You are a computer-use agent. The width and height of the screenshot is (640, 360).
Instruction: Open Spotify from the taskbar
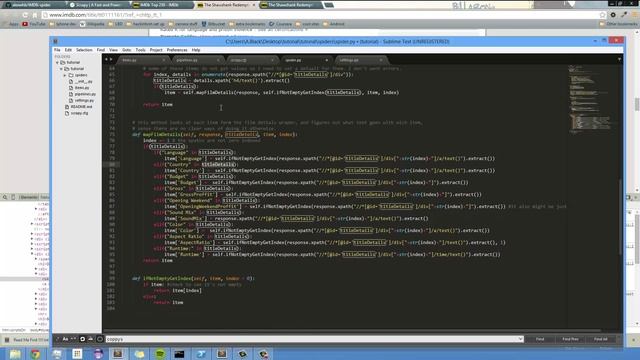(160, 354)
